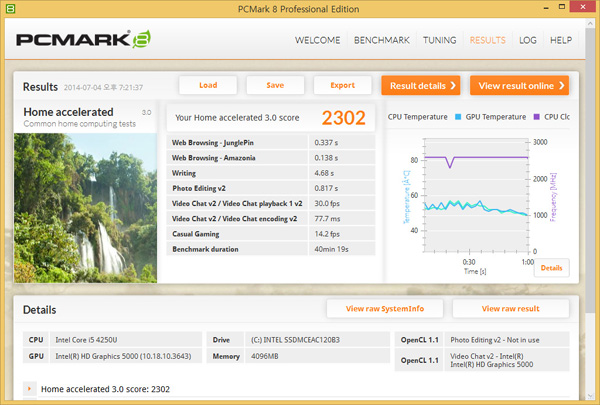Click the Intel Core i5 4250U CPU value

(x=86, y=340)
